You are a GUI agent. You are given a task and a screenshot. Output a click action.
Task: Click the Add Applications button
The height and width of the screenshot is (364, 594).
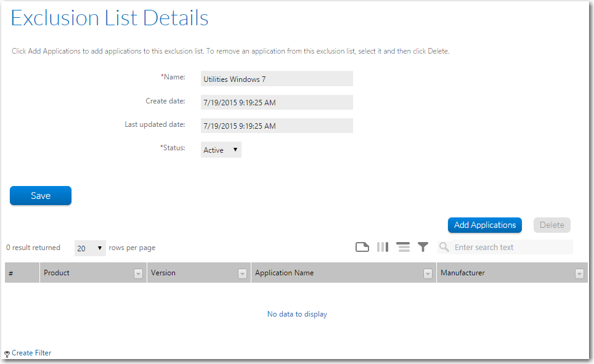point(484,225)
